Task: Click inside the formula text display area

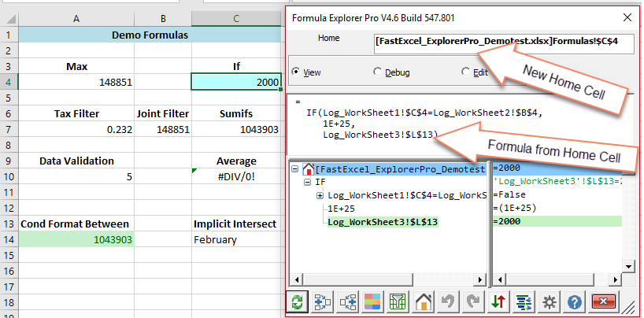Action: [460, 124]
